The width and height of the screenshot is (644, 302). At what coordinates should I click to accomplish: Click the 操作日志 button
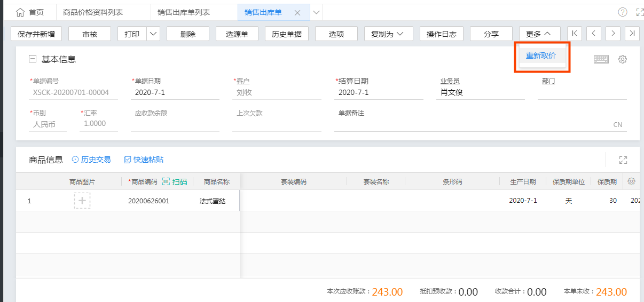pyautogui.click(x=442, y=34)
